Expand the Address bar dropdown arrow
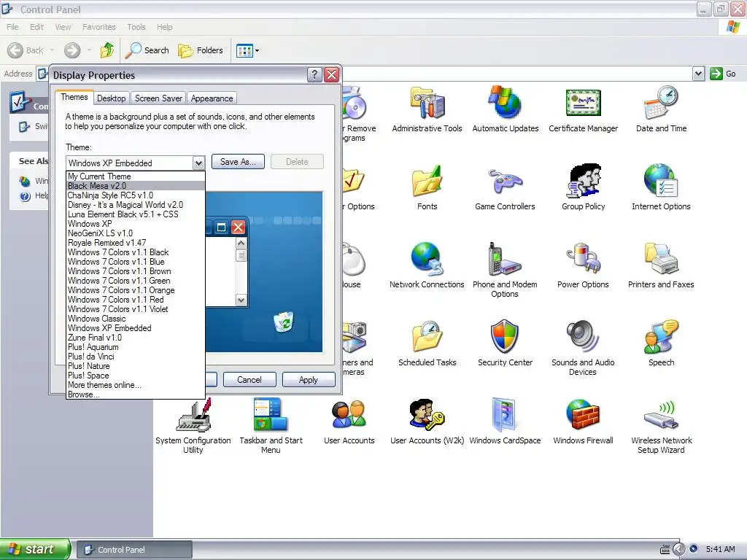The height and width of the screenshot is (560, 747). pos(698,74)
